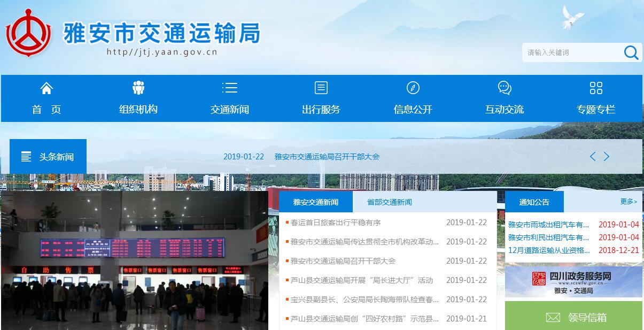Open news 雅安市交通运输局传达贯彻全市机构改革动...
Viewport: 644px width, 330px height.
pos(365,242)
